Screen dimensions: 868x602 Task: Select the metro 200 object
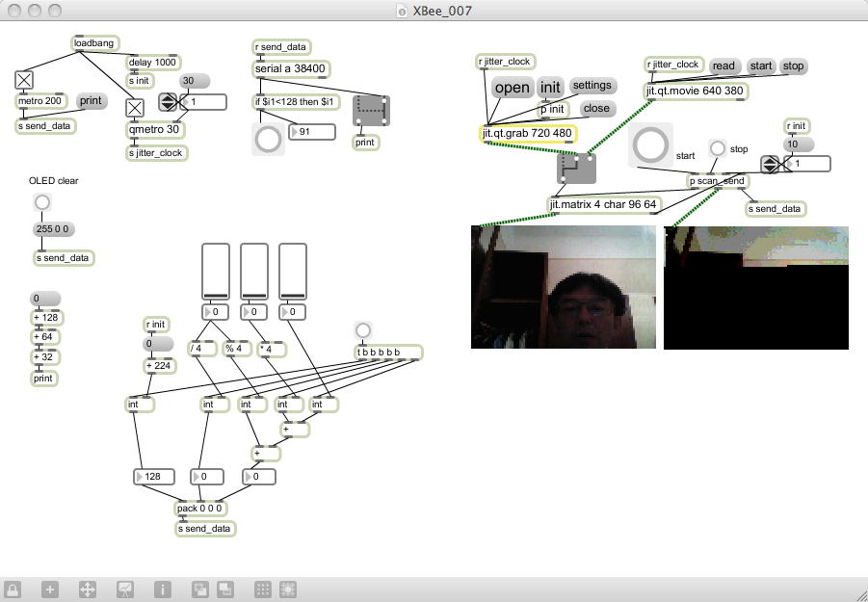click(40, 101)
